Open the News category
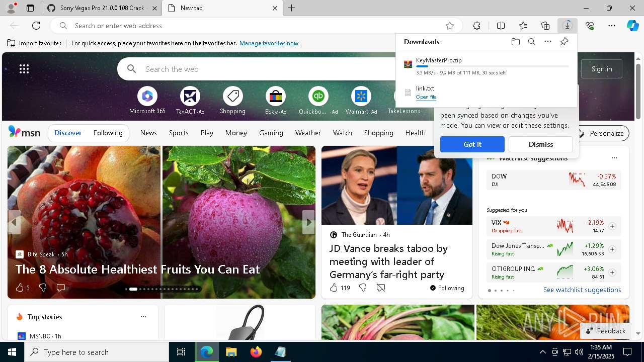 point(148,133)
